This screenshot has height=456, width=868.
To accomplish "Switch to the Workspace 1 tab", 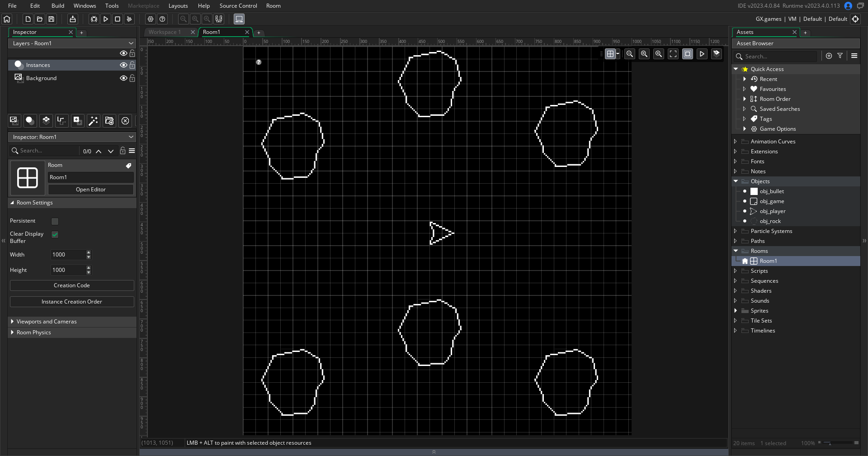I will (x=165, y=32).
